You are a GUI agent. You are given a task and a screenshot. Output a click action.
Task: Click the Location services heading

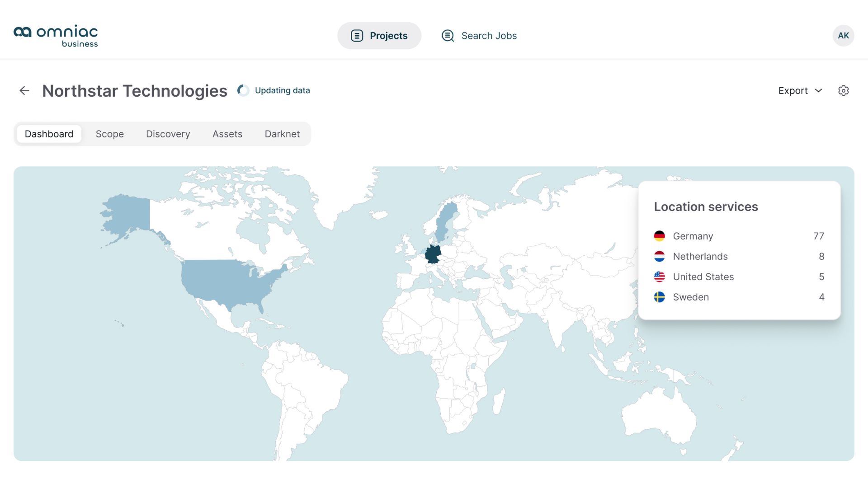[706, 206]
